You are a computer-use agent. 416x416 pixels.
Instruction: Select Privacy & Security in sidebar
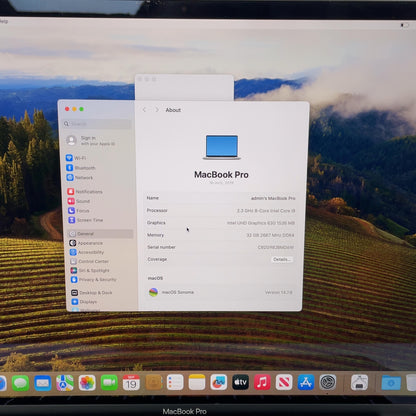click(x=94, y=280)
